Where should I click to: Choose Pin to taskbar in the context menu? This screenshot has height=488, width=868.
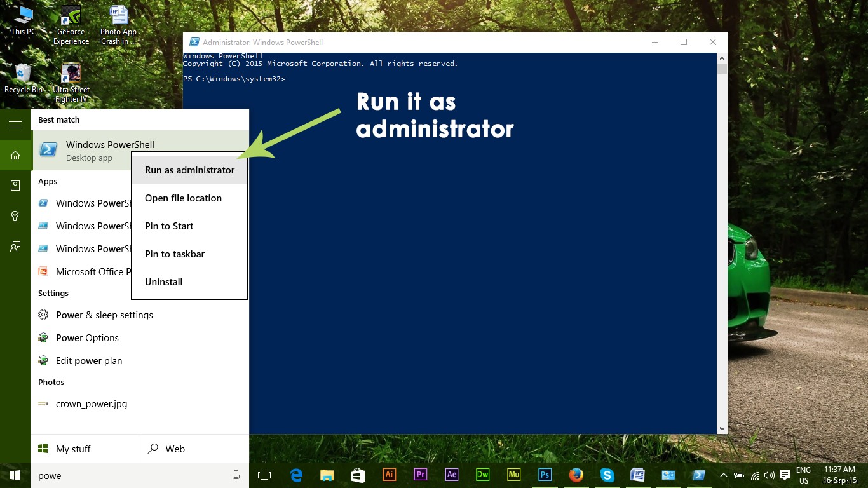click(189, 254)
